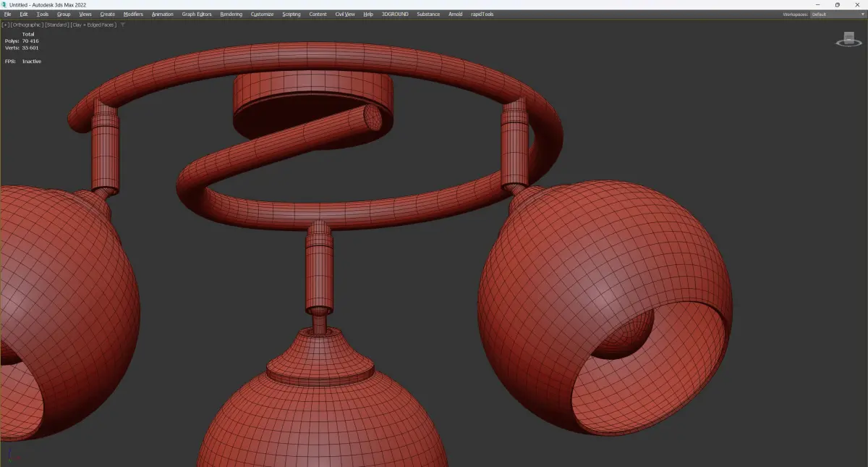Click the ViewCube navigation widget
Image resolution: width=868 pixels, height=467 pixels.
coord(848,39)
